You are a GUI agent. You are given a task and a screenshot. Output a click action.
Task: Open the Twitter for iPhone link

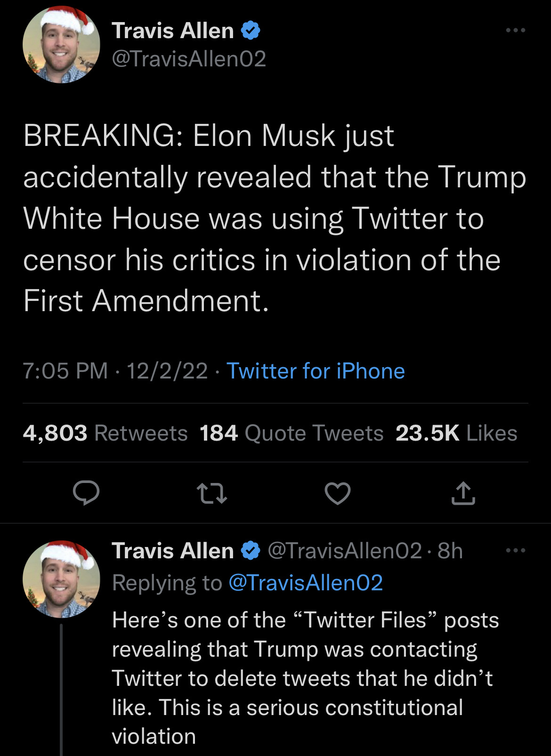point(316,371)
